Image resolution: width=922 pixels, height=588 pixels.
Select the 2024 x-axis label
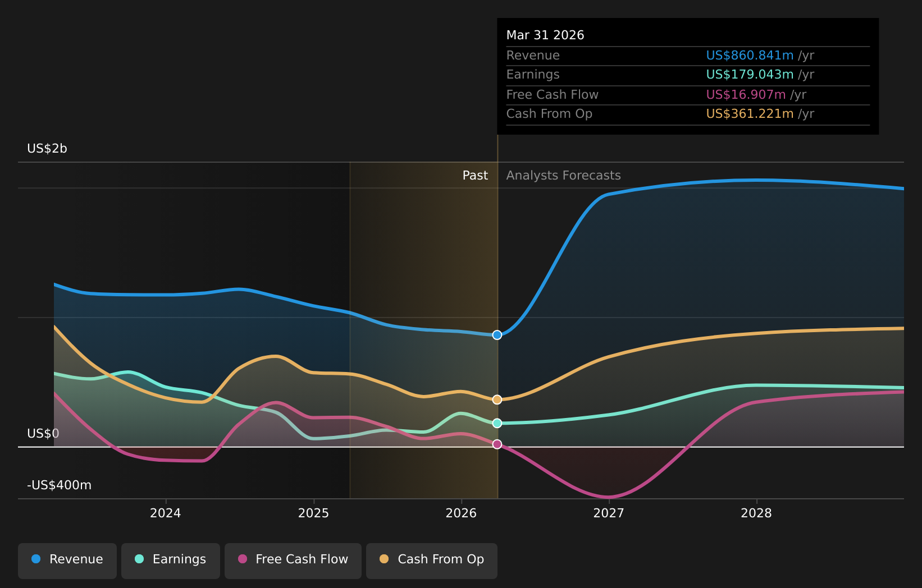coord(166,513)
